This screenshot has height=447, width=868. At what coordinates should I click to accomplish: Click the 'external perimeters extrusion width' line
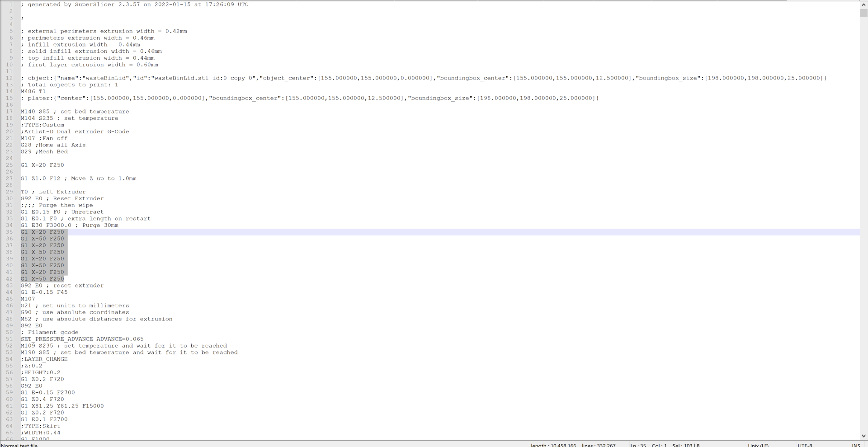(x=104, y=31)
